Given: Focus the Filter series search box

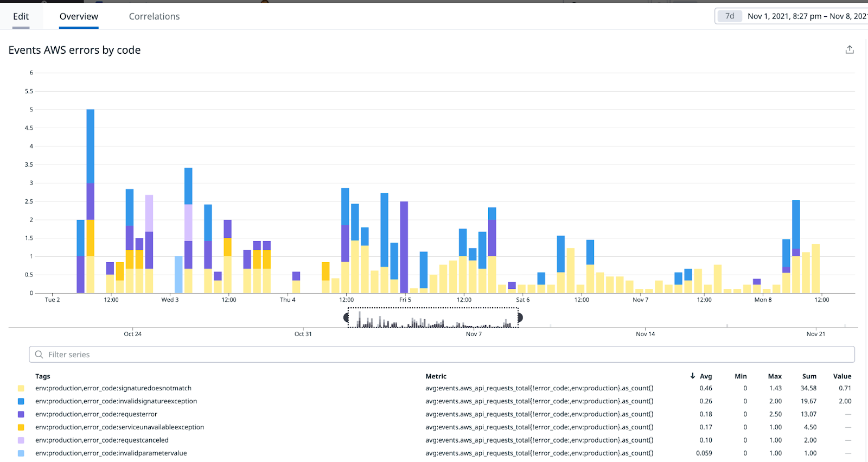Looking at the screenshot, I should (x=442, y=355).
